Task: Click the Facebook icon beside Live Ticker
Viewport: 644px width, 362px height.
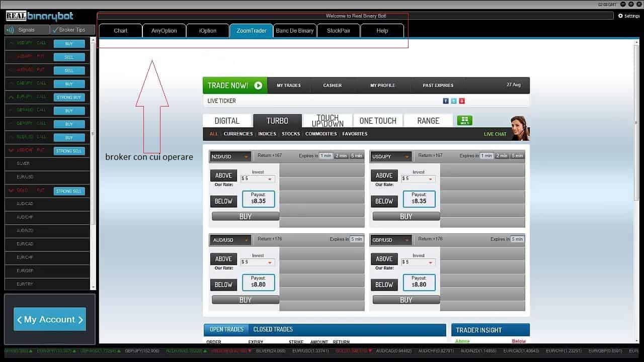Action: (x=446, y=101)
